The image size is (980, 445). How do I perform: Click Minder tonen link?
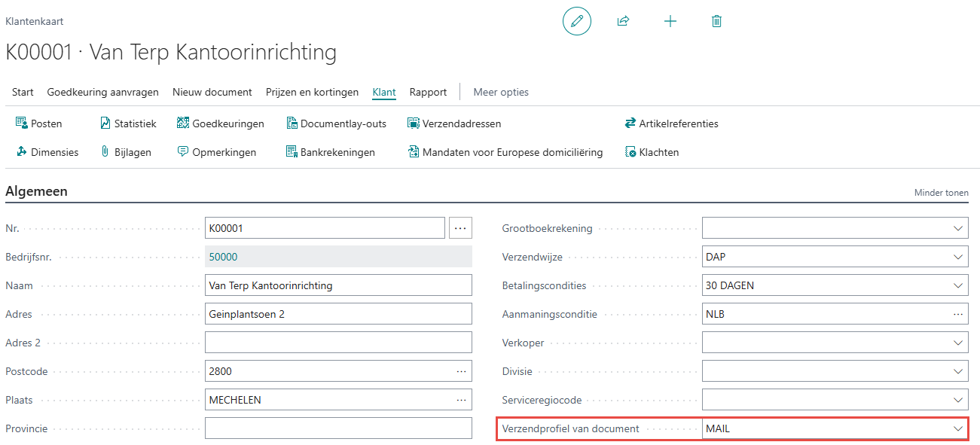[941, 193]
